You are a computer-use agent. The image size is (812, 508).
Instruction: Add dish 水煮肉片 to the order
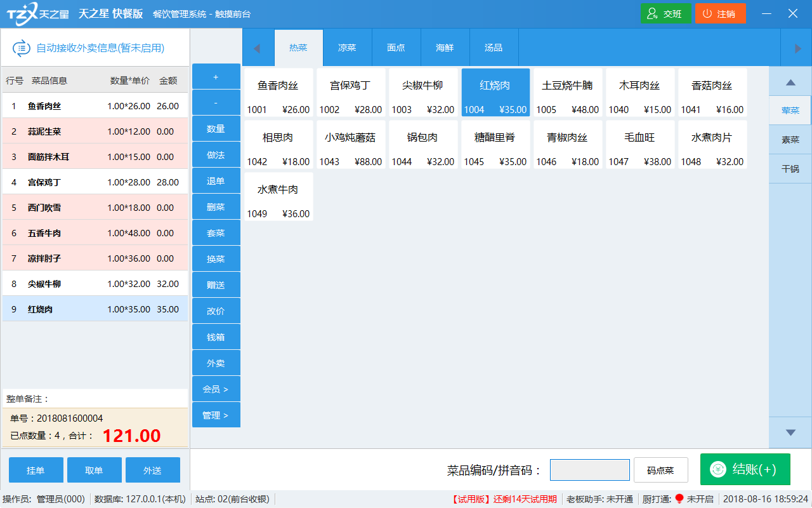(x=712, y=145)
